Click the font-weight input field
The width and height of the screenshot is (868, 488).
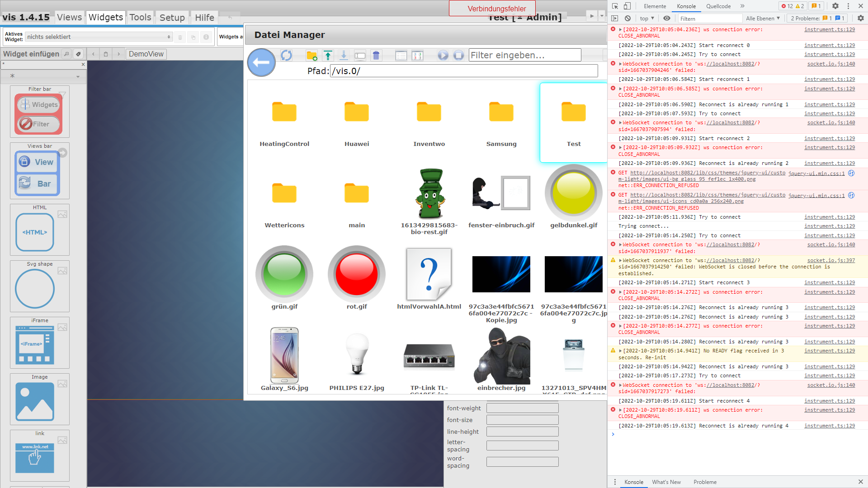tap(522, 408)
